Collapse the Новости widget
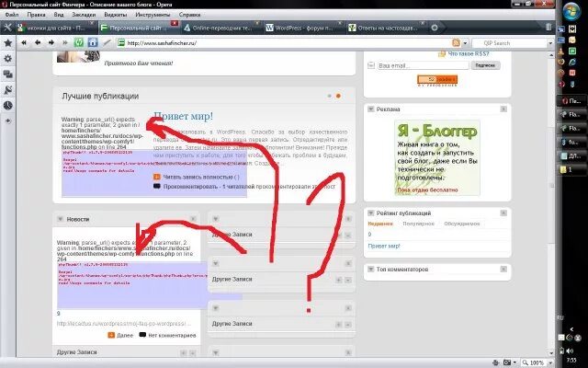588x368 pixels. point(60,219)
